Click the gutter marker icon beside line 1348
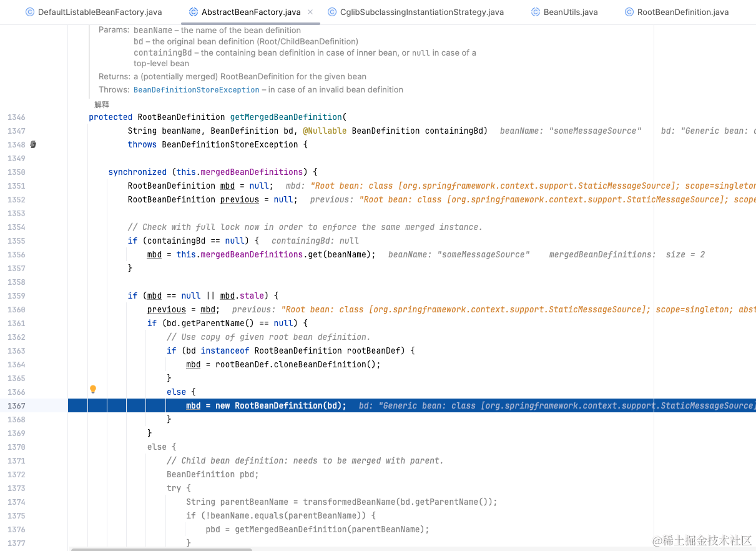Image resolution: width=756 pixels, height=551 pixels. tap(33, 144)
